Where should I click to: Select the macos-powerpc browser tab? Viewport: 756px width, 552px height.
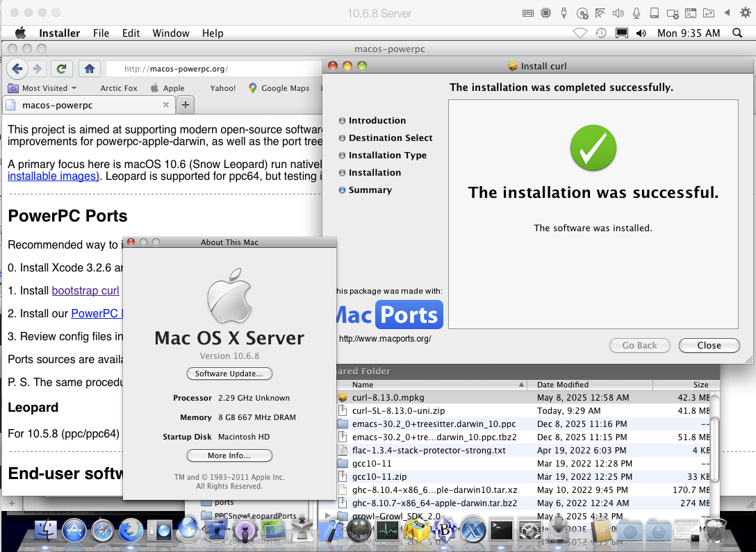(89, 105)
